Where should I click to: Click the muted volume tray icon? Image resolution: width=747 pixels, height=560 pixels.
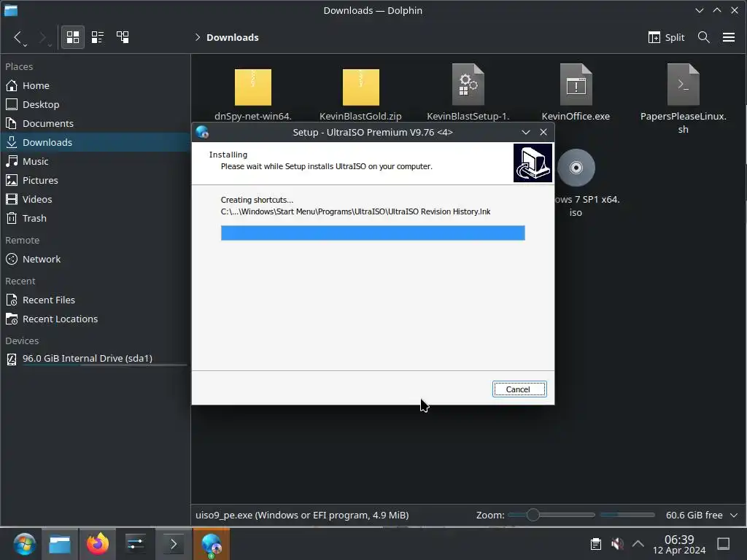617,544
